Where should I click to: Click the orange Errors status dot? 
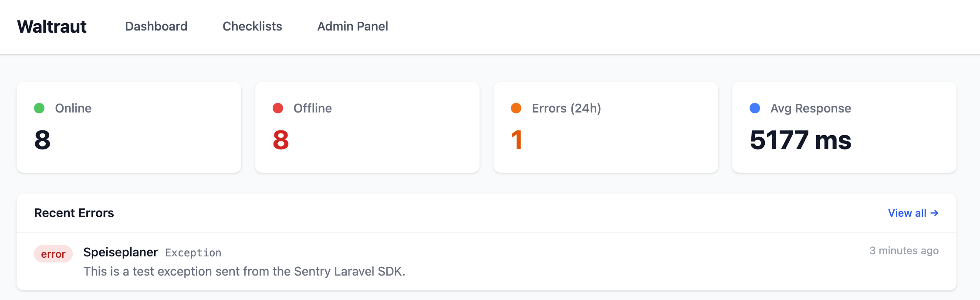(516, 108)
